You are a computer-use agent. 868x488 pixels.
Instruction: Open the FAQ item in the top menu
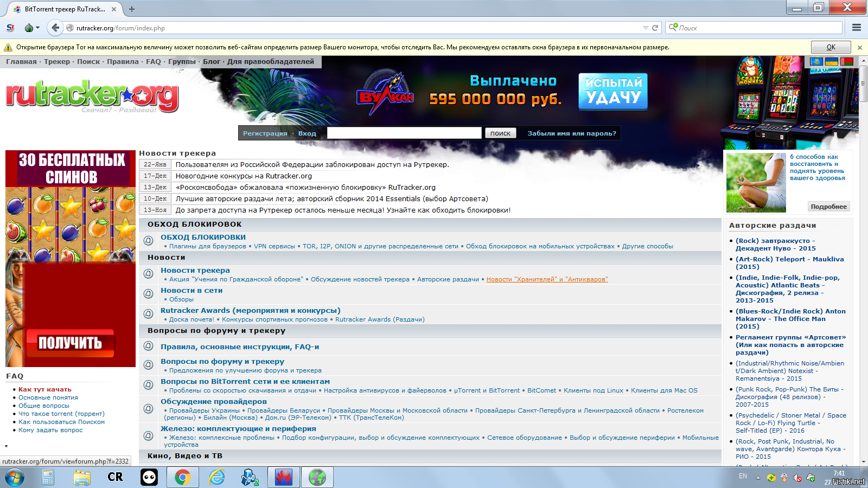point(154,62)
